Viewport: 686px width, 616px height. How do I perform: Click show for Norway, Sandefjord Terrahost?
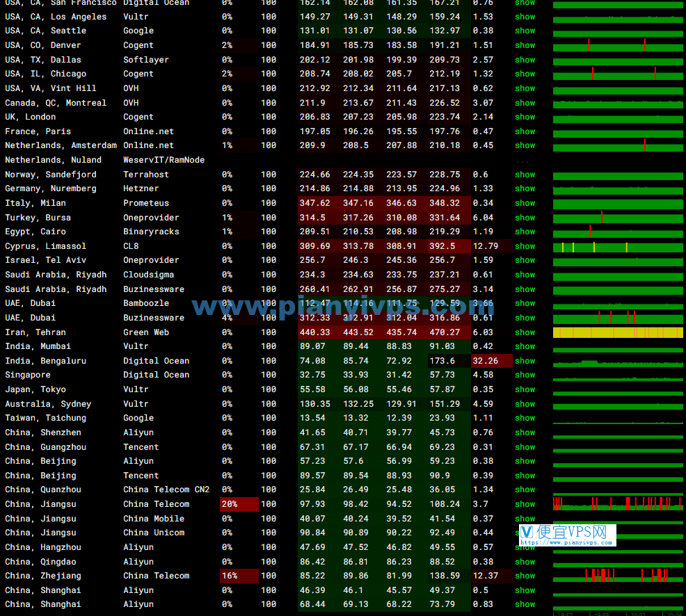pyautogui.click(x=525, y=175)
